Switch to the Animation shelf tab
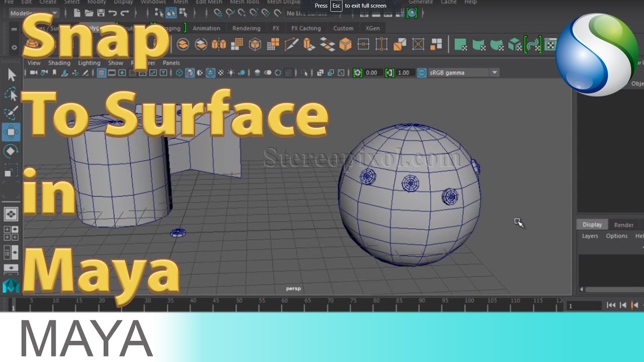 point(206,28)
